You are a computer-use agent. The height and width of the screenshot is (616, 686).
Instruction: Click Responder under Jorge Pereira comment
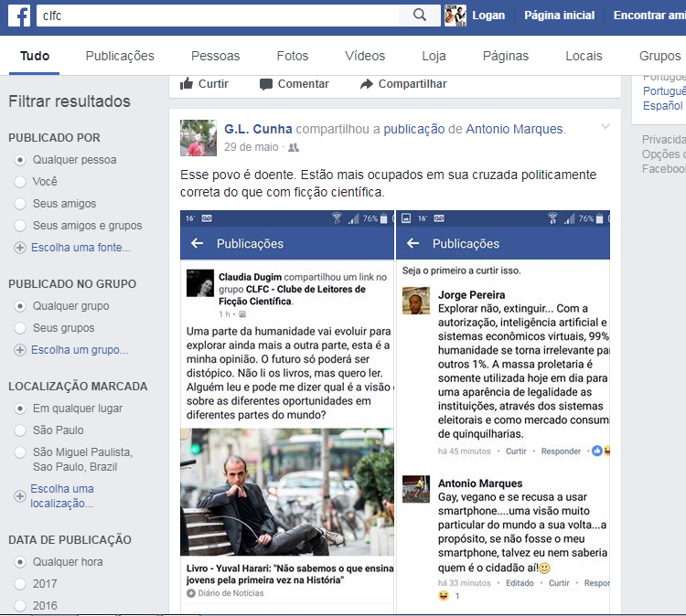pyautogui.click(x=561, y=451)
